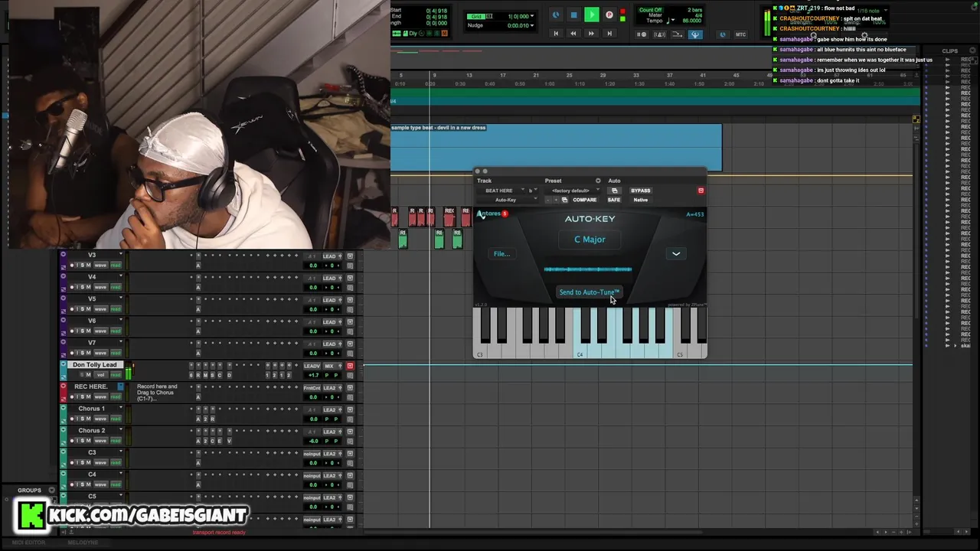Toggle the wait-for-note record icon
The image size is (980, 551).
642,34
